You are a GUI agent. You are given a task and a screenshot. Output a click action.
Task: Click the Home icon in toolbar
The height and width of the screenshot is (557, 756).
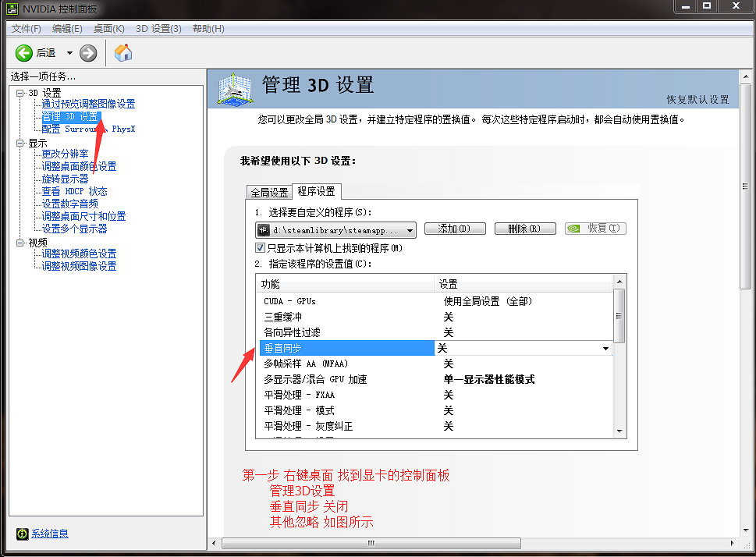(123, 53)
